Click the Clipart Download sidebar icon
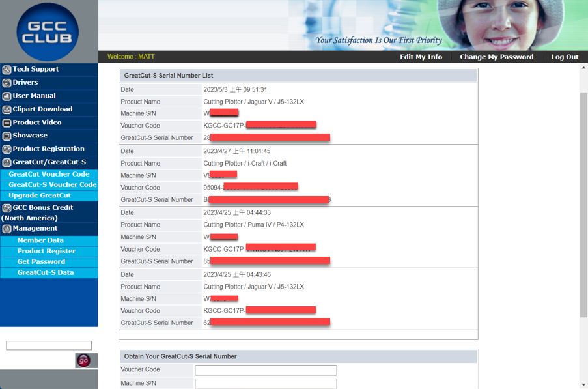Image resolution: width=588 pixels, height=389 pixels. (x=7, y=109)
